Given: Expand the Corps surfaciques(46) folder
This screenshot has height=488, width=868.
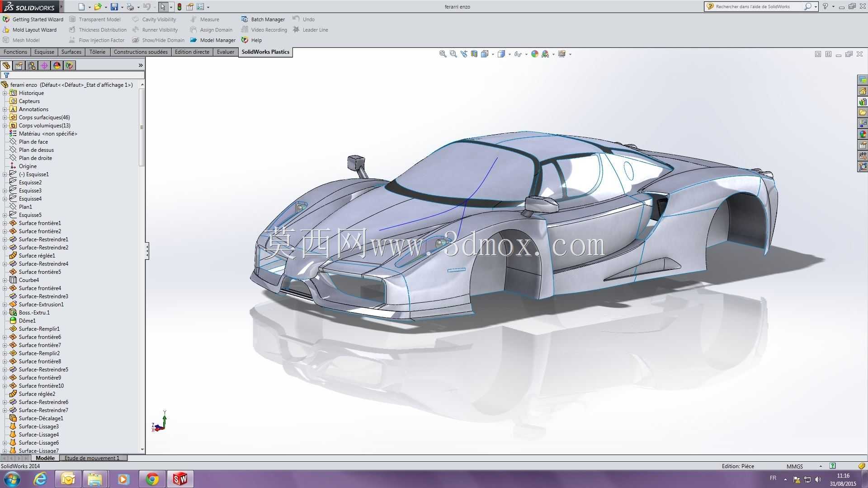Looking at the screenshot, I should pos(5,117).
